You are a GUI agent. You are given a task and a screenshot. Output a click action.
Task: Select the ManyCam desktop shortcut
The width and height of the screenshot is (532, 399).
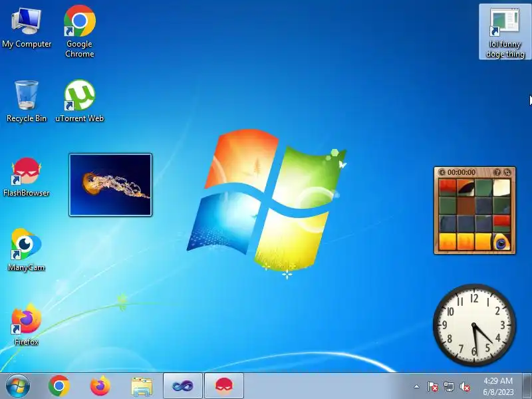pos(27,251)
